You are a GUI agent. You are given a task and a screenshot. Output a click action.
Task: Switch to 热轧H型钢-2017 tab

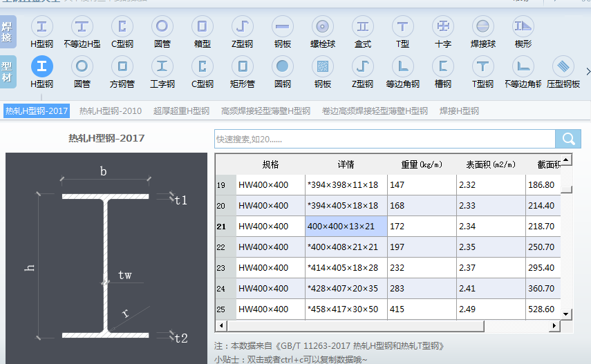coord(37,111)
